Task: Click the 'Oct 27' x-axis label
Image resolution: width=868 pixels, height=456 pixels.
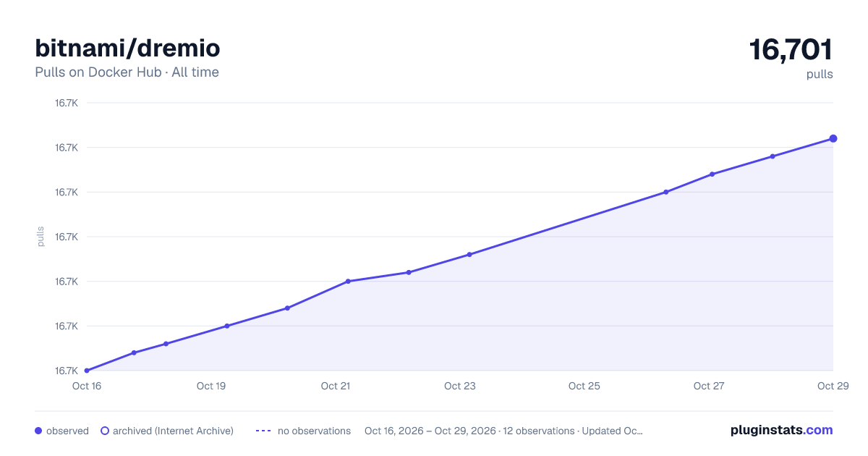Action: coord(709,386)
